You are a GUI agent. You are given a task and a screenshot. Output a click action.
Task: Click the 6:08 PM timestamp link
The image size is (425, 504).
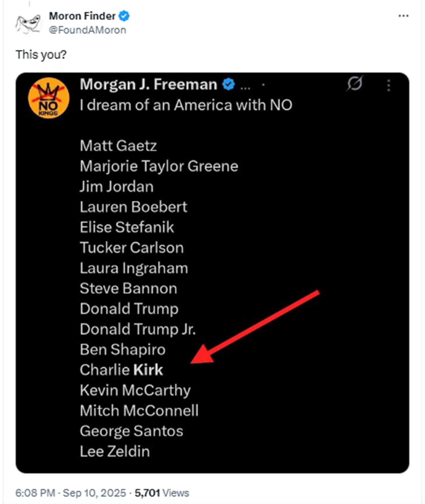click(x=35, y=493)
